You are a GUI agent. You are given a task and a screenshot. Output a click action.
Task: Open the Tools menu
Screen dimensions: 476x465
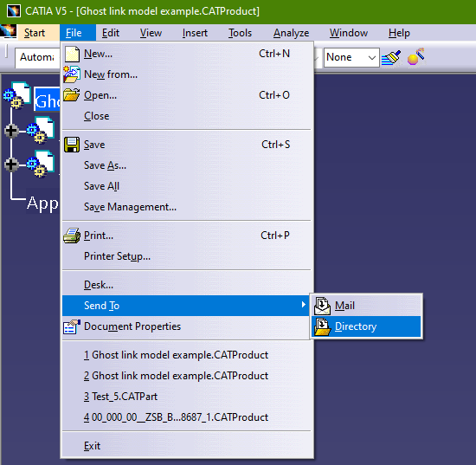240,33
